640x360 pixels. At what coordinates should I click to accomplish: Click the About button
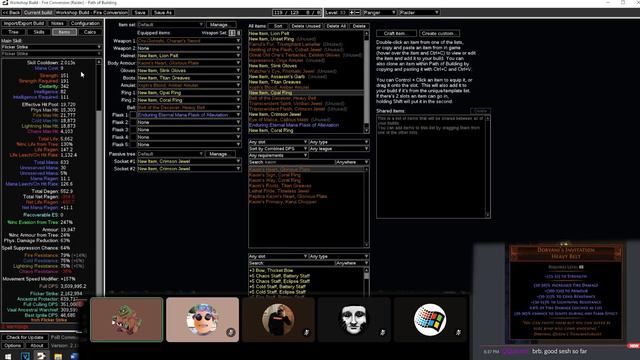37,346
